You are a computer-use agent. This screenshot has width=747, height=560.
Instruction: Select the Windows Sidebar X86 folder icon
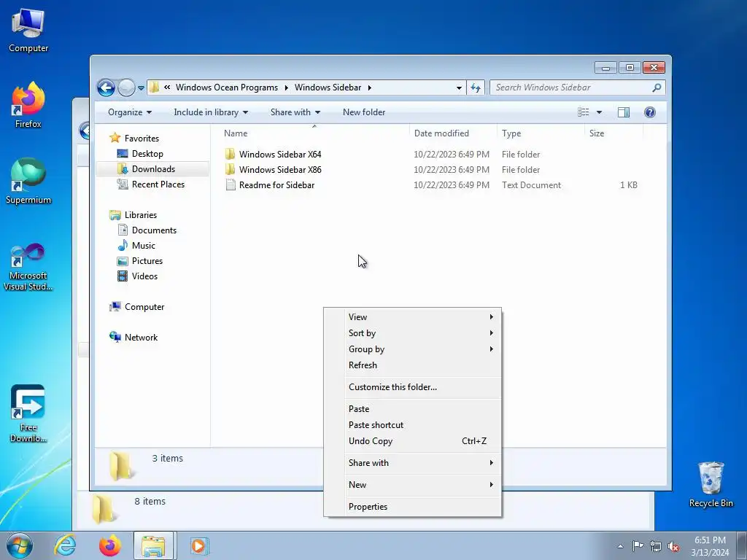tap(230, 169)
